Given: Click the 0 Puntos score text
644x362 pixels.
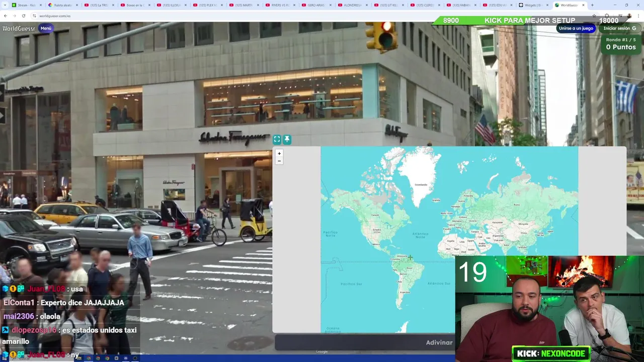Looking at the screenshot, I should 621,47.
